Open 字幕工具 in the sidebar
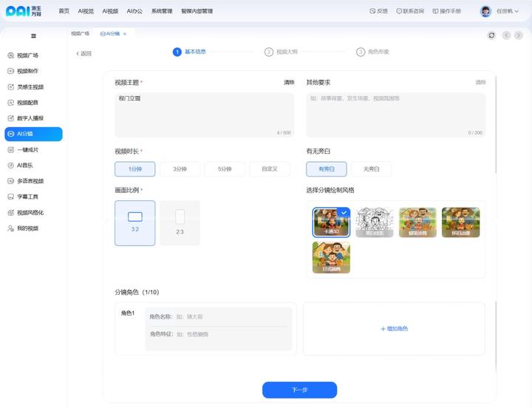Viewport: 532px width, 408px height. click(27, 197)
